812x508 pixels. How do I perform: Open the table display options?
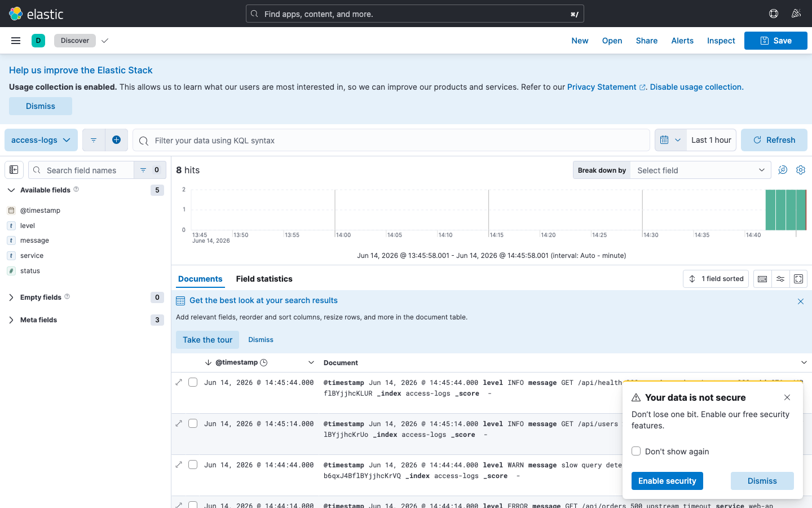pyautogui.click(x=780, y=279)
